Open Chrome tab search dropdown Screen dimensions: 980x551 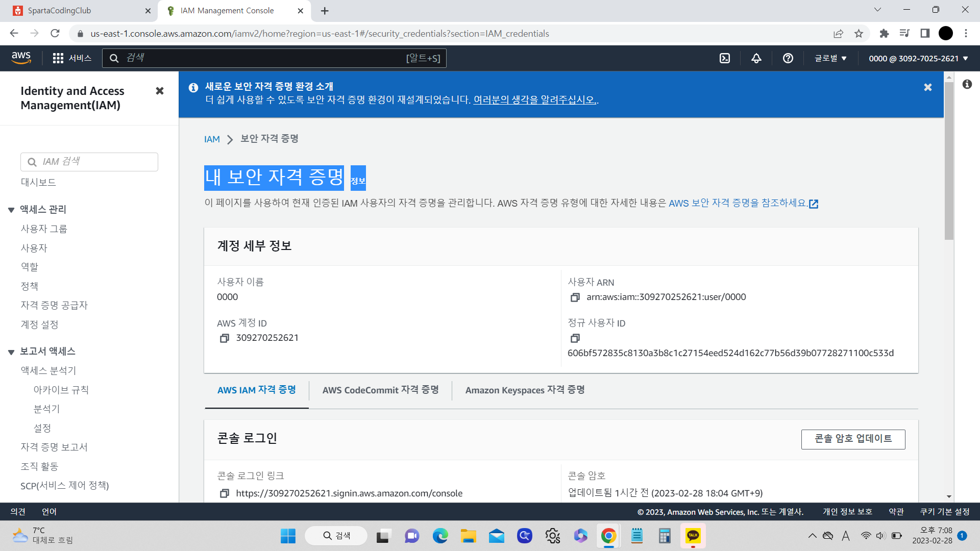click(x=877, y=10)
